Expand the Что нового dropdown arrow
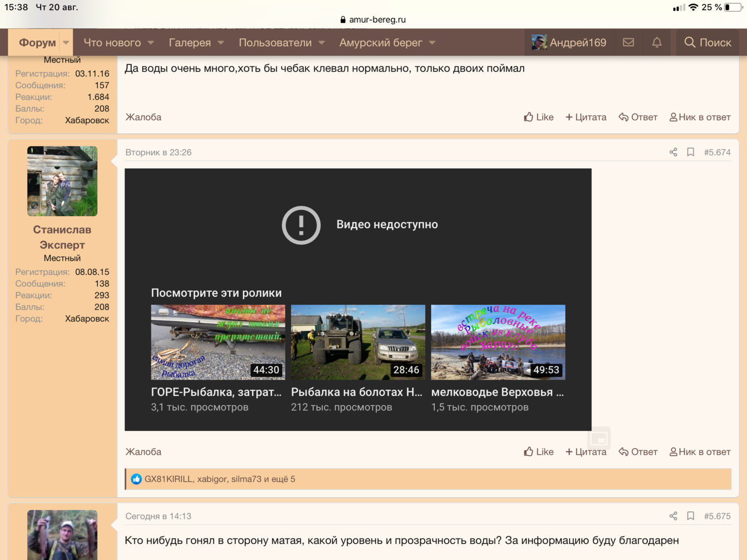The image size is (747, 560). click(x=151, y=43)
